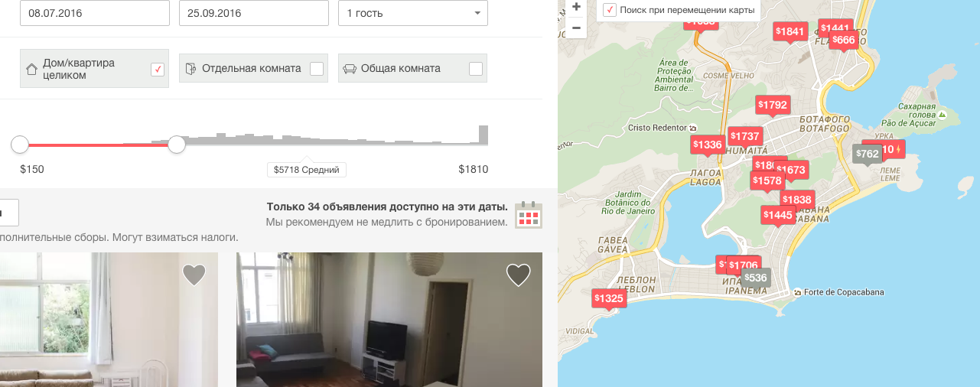Image resolution: width=980 pixels, height=387 pixels.
Task: Click the calendar icon beside availability notice
Action: coord(529,215)
